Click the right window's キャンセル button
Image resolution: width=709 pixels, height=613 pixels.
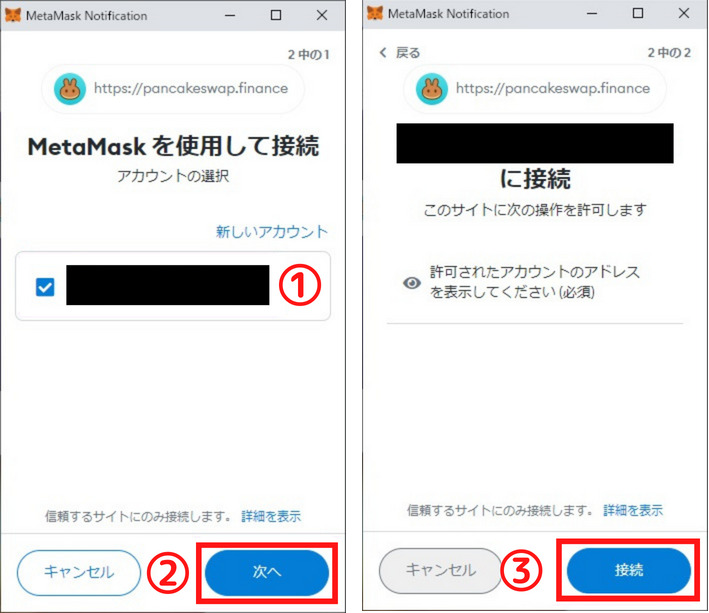pyautogui.click(x=441, y=570)
